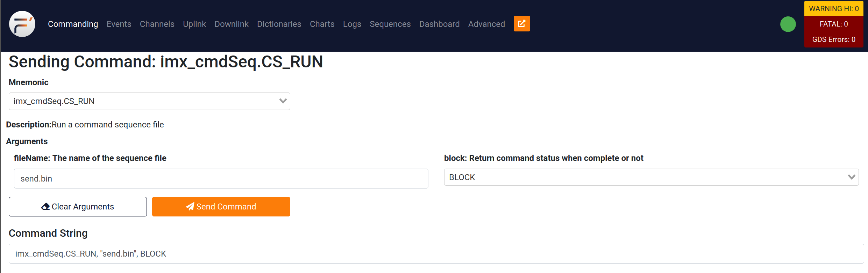The width and height of the screenshot is (868, 273).
Task: Click the 'fileName: The name of the sequence file' label
Action: click(x=90, y=158)
